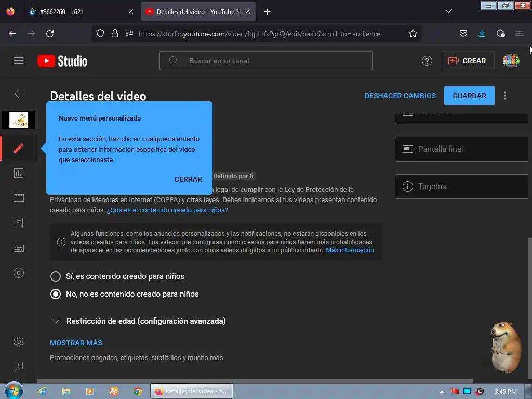Select 'Sí, es contenido creado para niños'

pyautogui.click(x=56, y=276)
